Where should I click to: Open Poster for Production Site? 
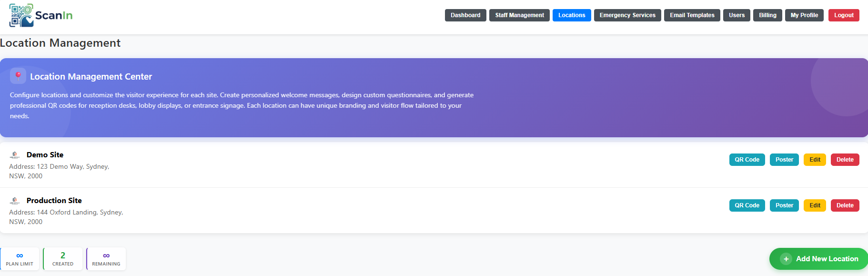tap(784, 205)
